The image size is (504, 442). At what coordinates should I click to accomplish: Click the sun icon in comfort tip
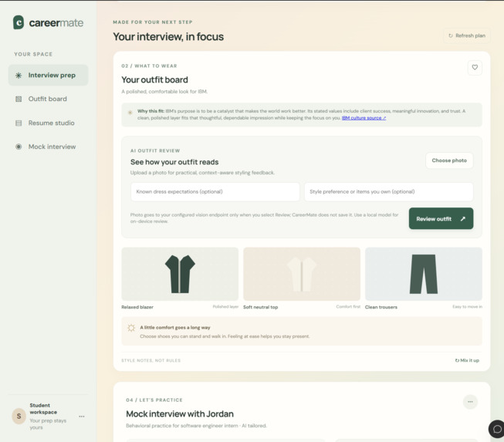pos(131,328)
